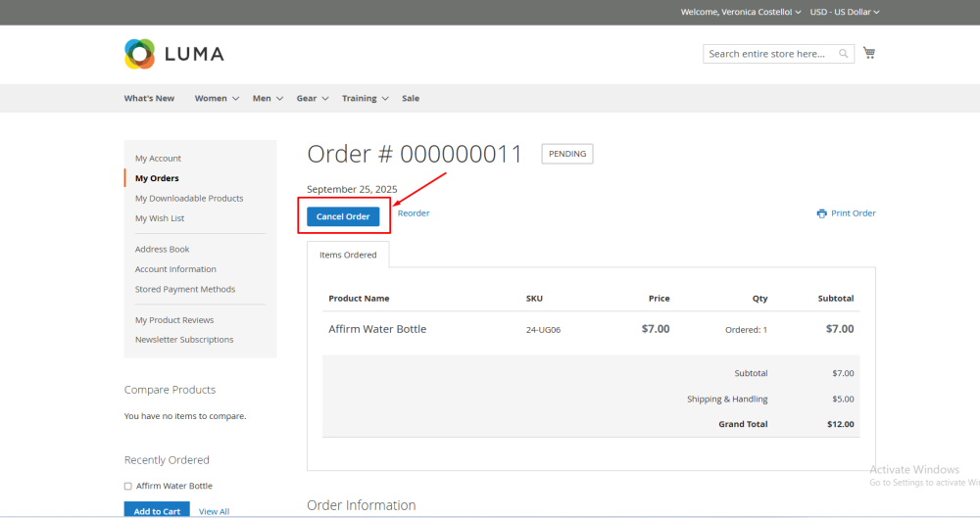Open the What's New menu item

click(x=149, y=98)
